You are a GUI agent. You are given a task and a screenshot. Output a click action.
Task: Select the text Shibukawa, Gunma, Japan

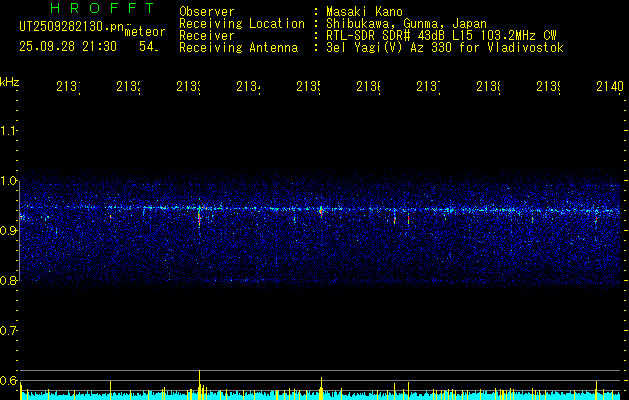click(406, 24)
